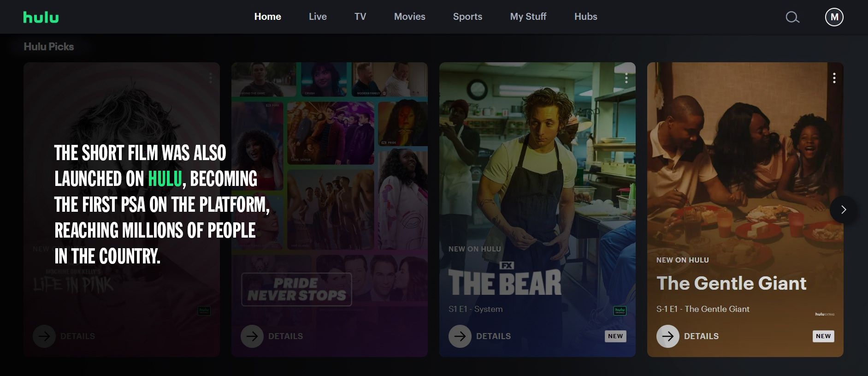The width and height of the screenshot is (868, 376).
Task: Open the M profile avatar
Action: click(834, 17)
